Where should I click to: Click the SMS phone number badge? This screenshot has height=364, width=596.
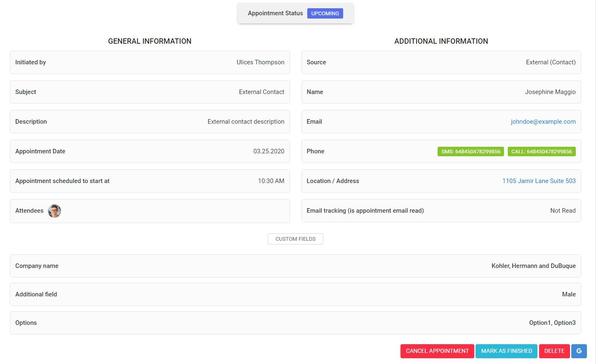(471, 152)
